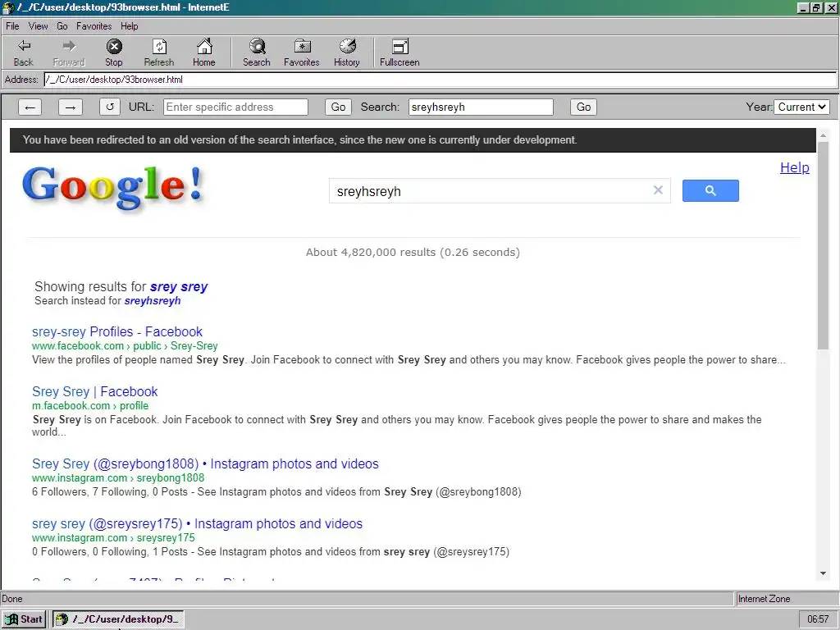Image resolution: width=840 pixels, height=630 pixels.
Task: Click the 'm.facebook.com › profile' URL text
Action: (90, 406)
